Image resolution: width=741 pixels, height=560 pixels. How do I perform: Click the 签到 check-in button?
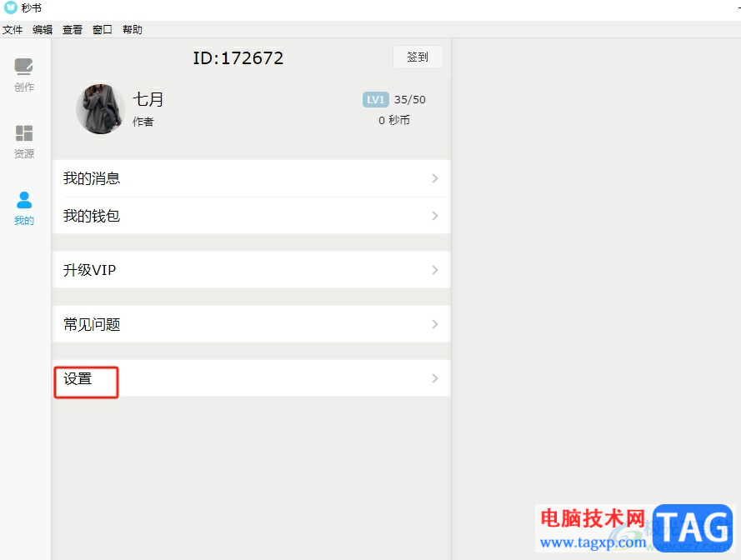pyautogui.click(x=418, y=57)
